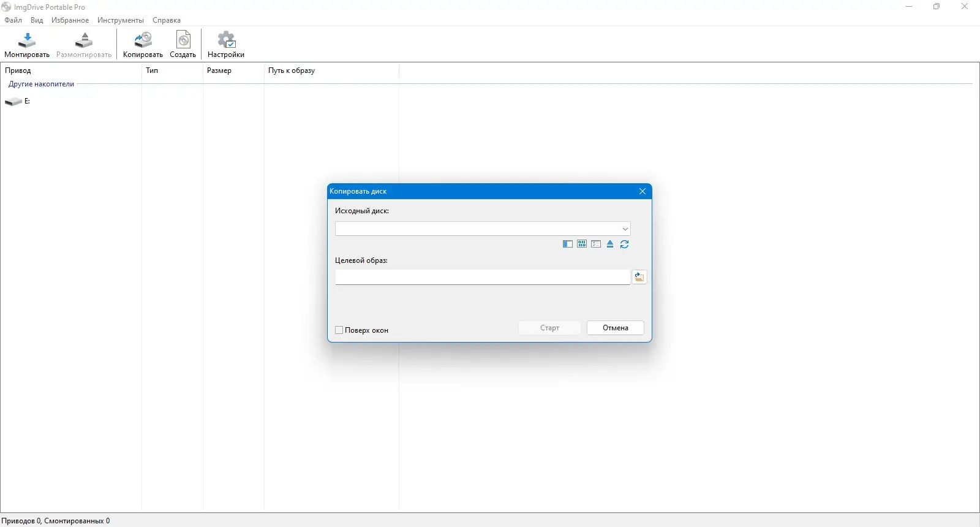Screen dimensions: 980x527
Task: Click the Целевой образ: label
Action: tap(361, 260)
